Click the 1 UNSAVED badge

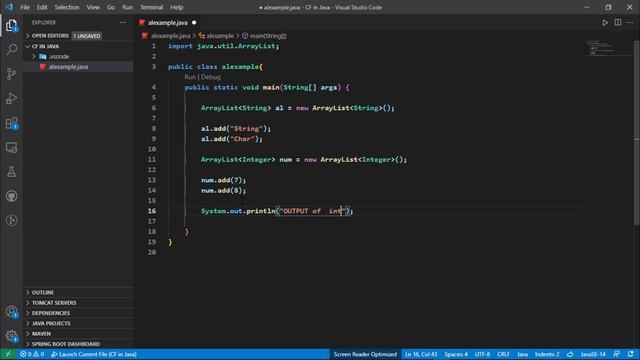tap(87, 36)
